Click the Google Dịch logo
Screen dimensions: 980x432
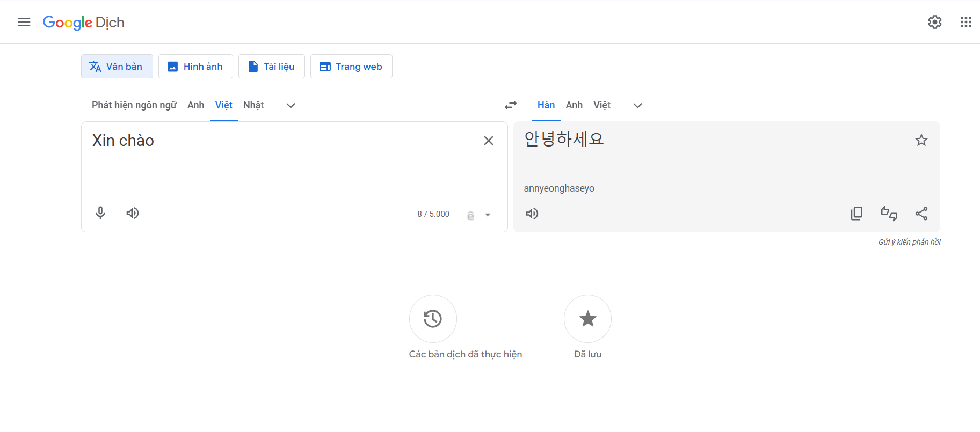pyautogui.click(x=84, y=23)
